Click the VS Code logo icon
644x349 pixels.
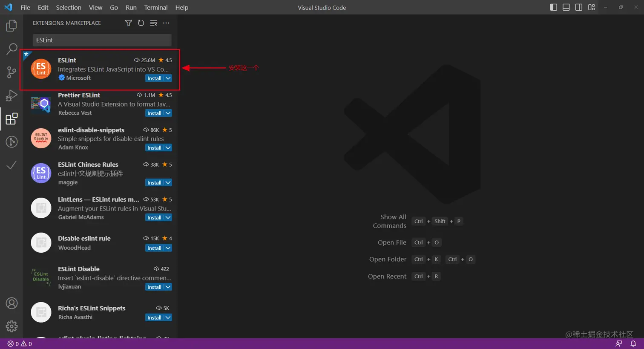8,7
